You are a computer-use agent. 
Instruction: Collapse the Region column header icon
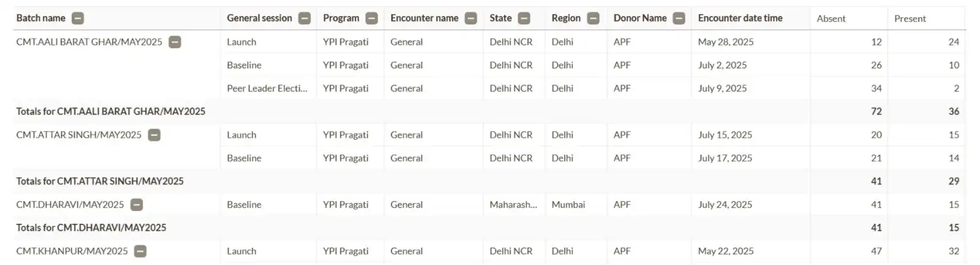pos(594,18)
